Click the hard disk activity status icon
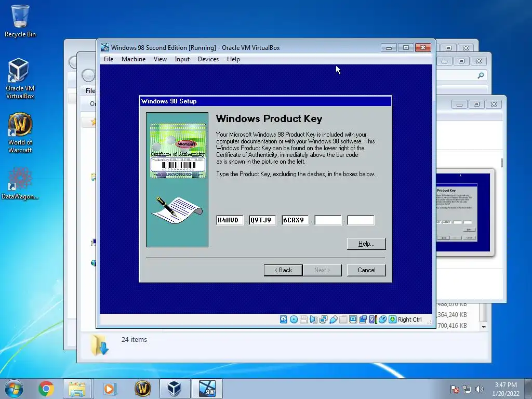 click(x=283, y=320)
